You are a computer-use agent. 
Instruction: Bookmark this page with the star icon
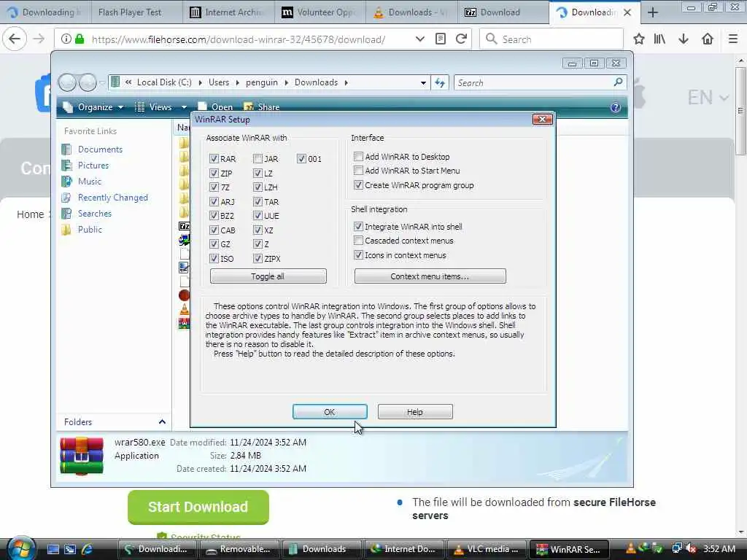click(x=639, y=39)
